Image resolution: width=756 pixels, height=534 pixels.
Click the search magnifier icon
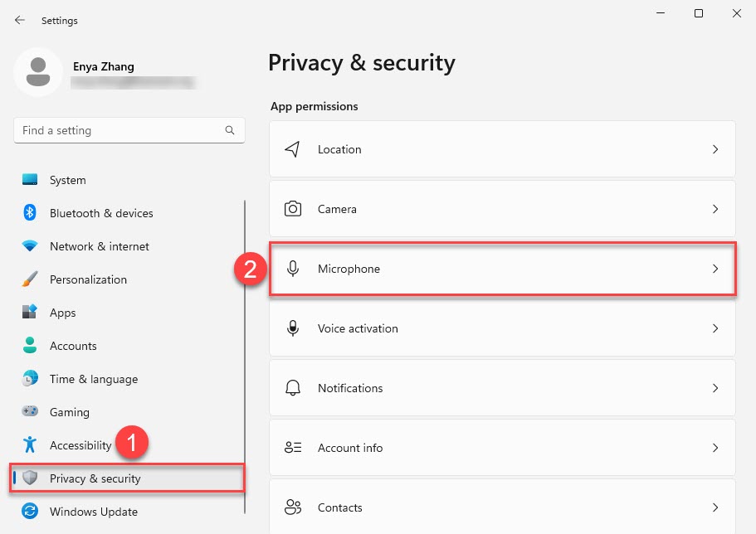230,130
